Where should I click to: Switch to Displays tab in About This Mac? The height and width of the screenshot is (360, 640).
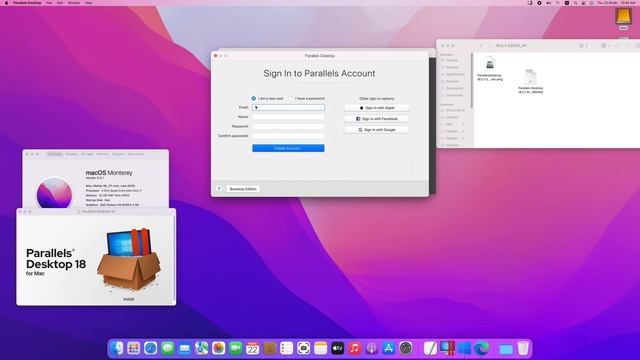pos(71,154)
